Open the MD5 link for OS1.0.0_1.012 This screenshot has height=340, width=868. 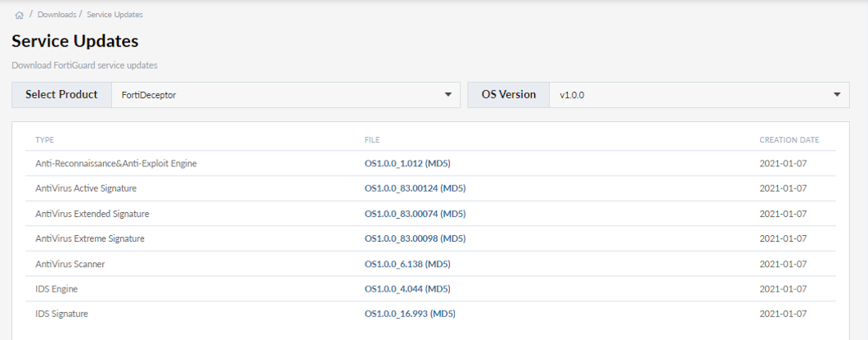(438, 164)
